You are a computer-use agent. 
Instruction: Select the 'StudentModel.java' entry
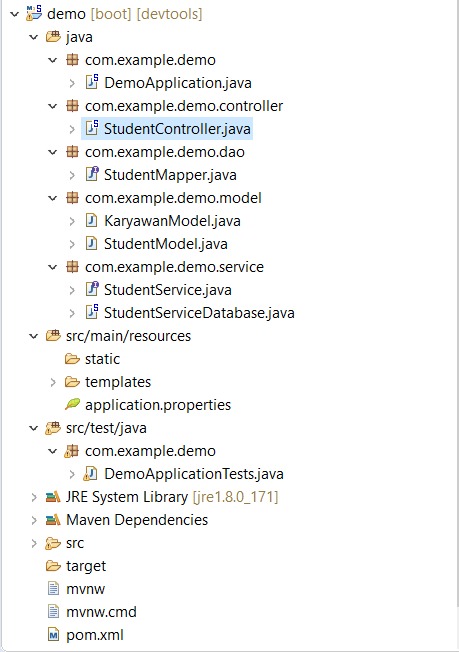click(x=165, y=244)
